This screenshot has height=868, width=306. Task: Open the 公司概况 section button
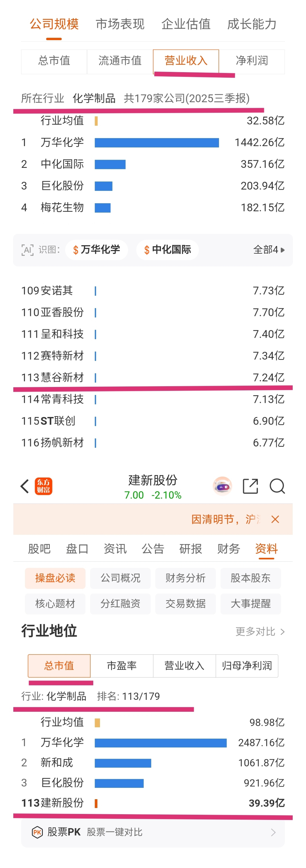[x=120, y=578]
